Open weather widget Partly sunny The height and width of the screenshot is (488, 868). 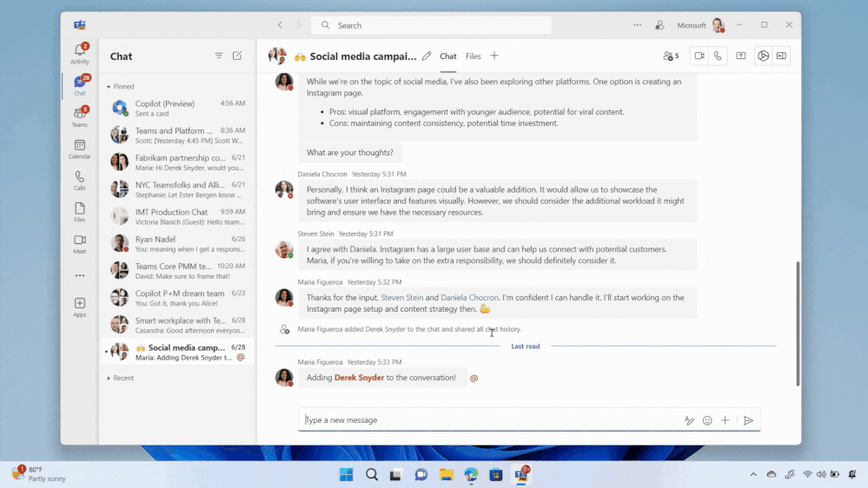(x=39, y=473)
